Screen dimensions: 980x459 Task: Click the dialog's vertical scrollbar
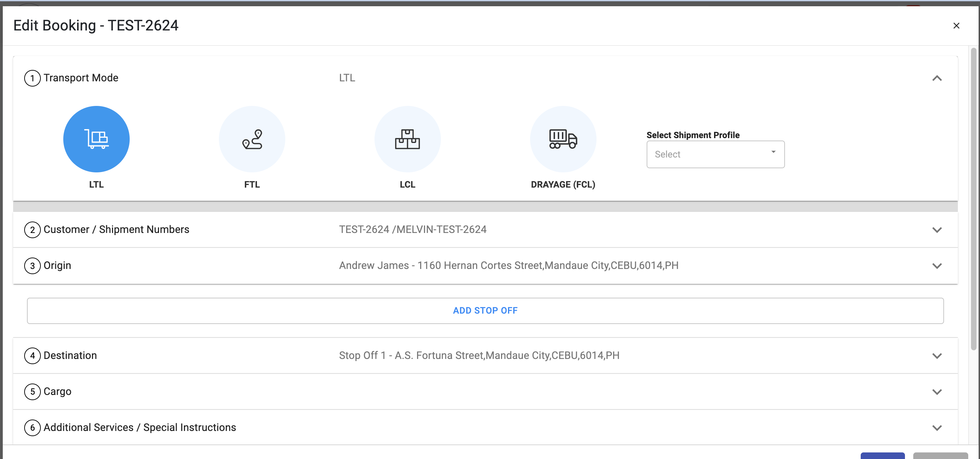[x=973, y=199]
